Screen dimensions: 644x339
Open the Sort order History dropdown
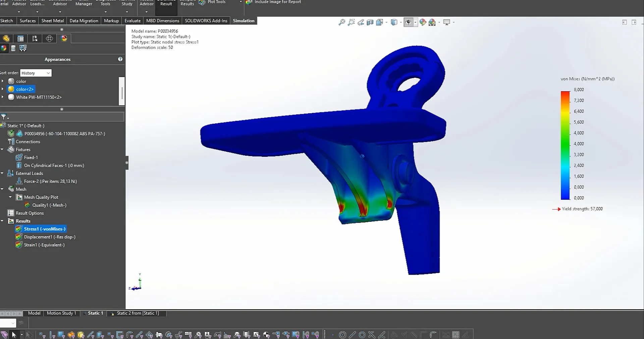(36, 73)
